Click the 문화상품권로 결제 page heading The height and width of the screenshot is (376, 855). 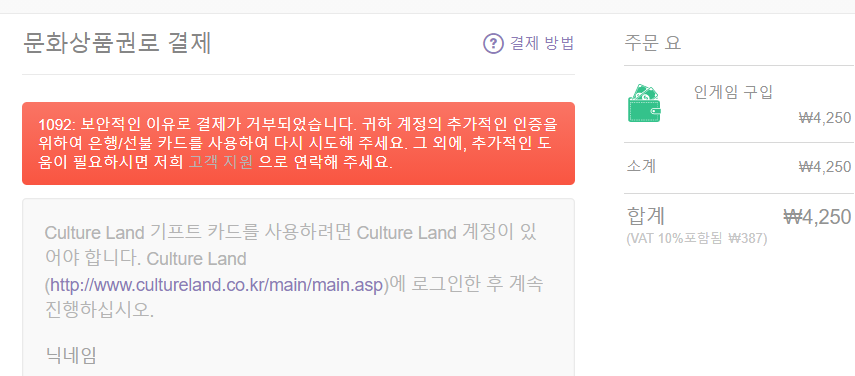[x=117, y=44]
